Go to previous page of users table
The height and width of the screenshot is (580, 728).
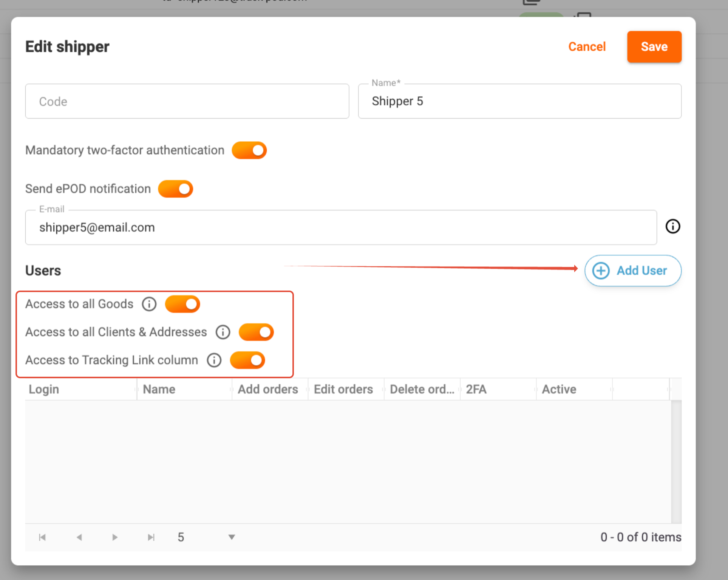pyautogui.click(x=79, y=537)
